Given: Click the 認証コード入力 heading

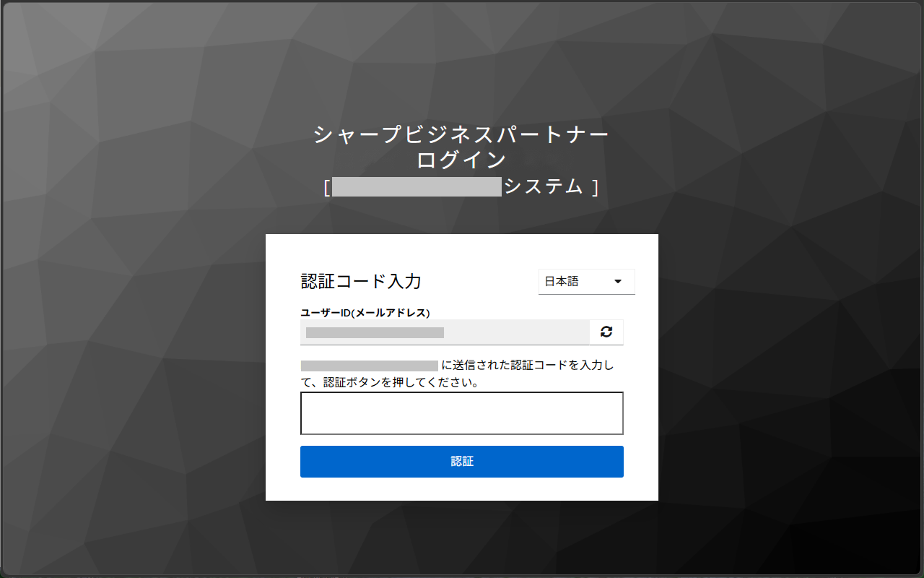Looking at the screenshot, I should [x=361, y=281].
